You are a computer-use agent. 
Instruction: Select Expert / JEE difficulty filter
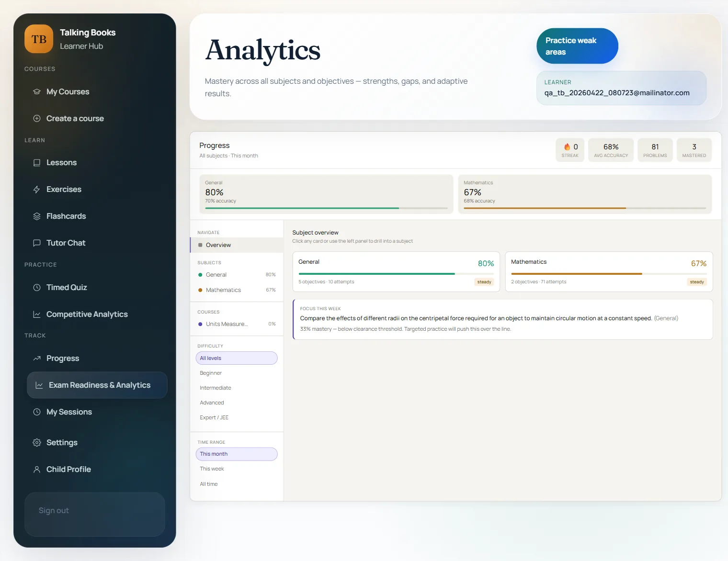[237, 417]
